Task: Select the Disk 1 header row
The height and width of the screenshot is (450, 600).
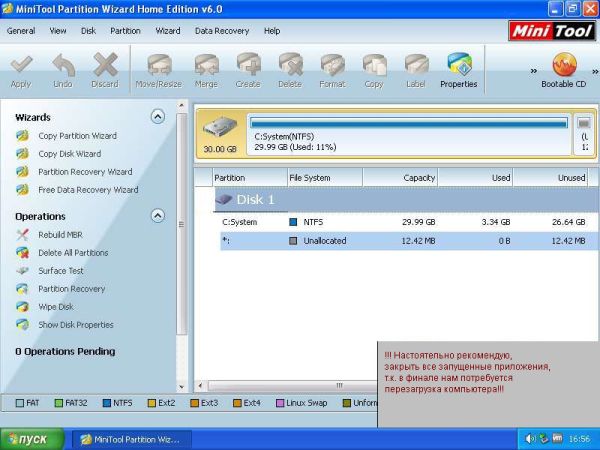Action: pyautogui.click(x=406, y=199)
